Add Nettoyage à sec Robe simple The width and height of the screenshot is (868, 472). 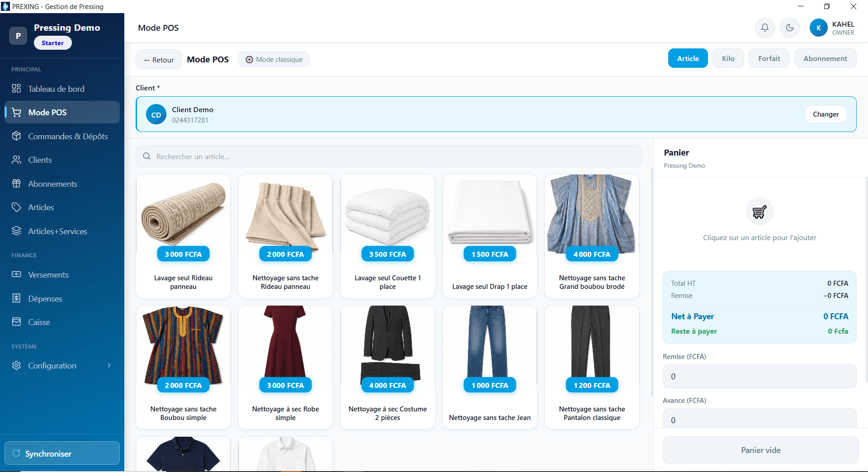pos(285,367)
